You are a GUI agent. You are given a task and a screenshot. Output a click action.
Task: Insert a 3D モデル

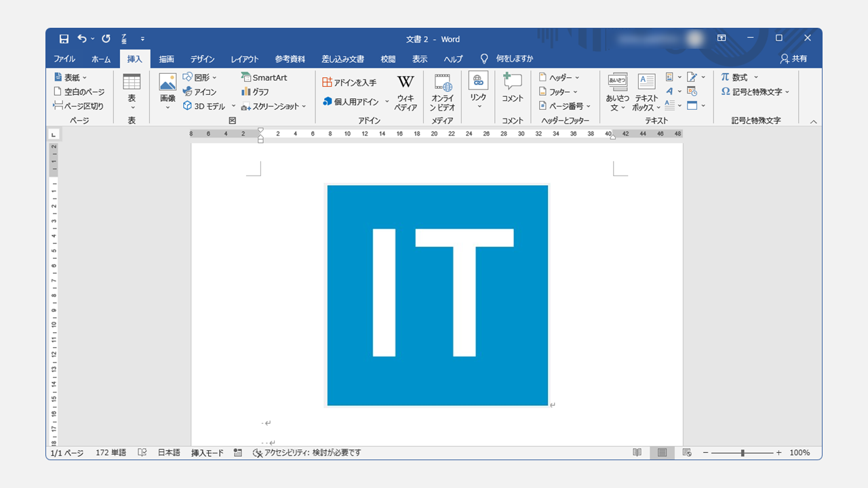click(204, 106)
